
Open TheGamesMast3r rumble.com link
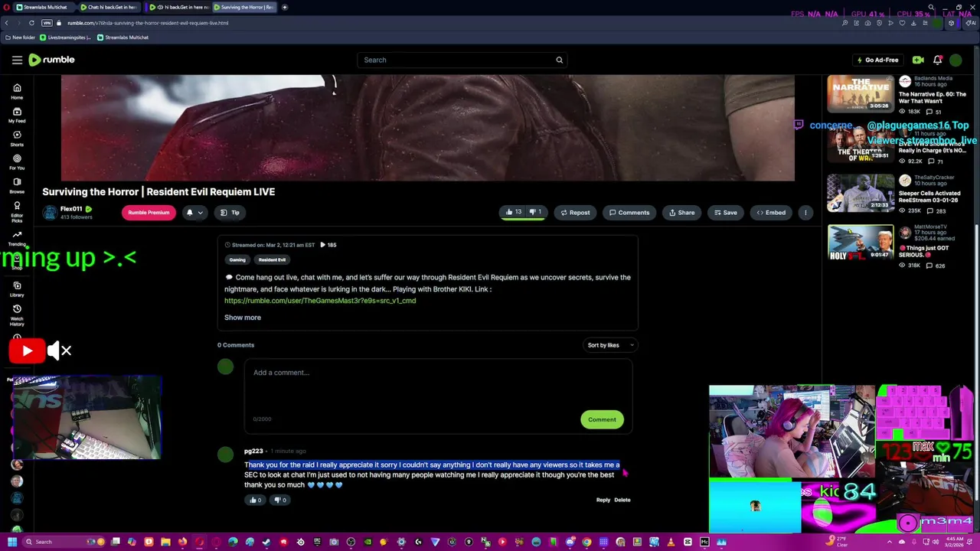click(320, 301)
